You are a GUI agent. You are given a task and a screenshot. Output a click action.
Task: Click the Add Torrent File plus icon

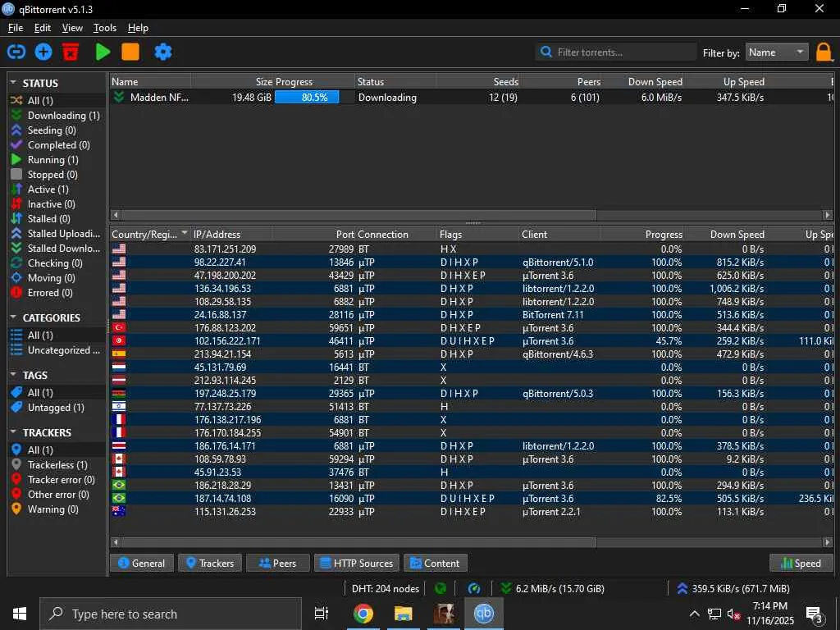point(43,52)
